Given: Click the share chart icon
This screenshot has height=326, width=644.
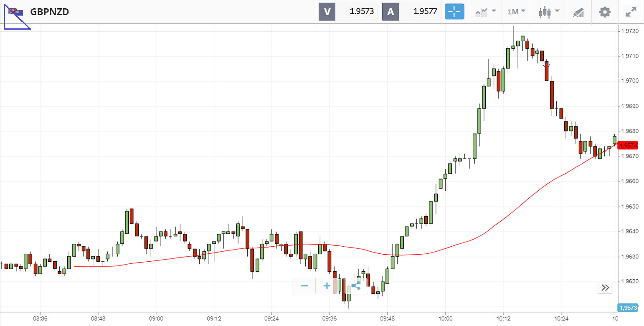Looking at the screenshot, I should tap(356, 286).
